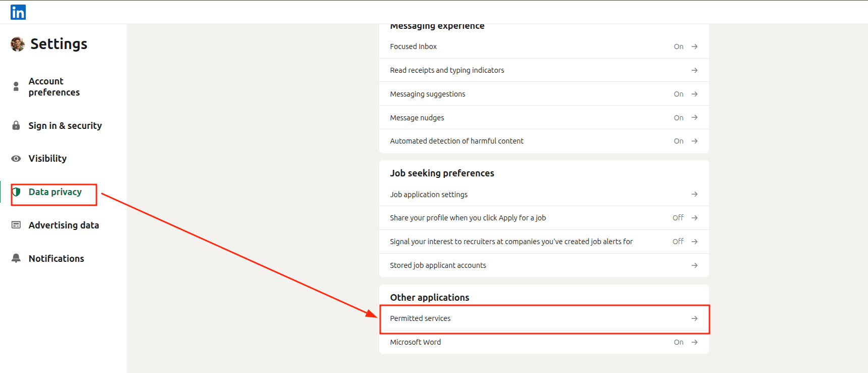Click the person icon for Account preferences
Viewport: 868px width, 373px height.
[16, 87]
